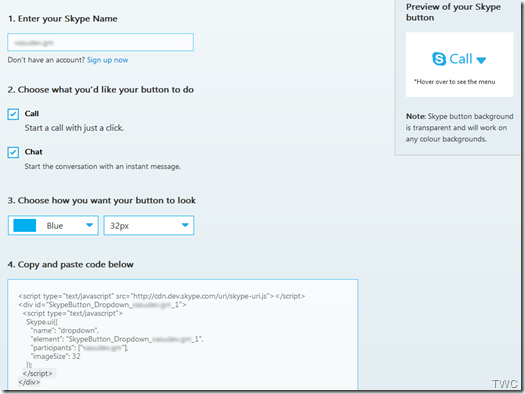Click the '"imageSize": 32' code line
The image size is (525, 394).
[x=56, y=357]
